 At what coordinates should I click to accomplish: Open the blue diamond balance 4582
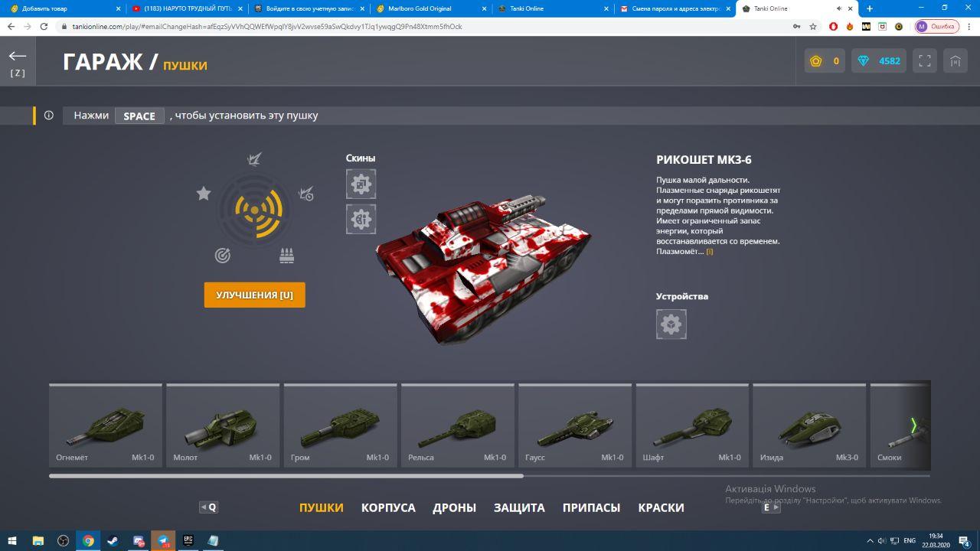click(879, 61)
